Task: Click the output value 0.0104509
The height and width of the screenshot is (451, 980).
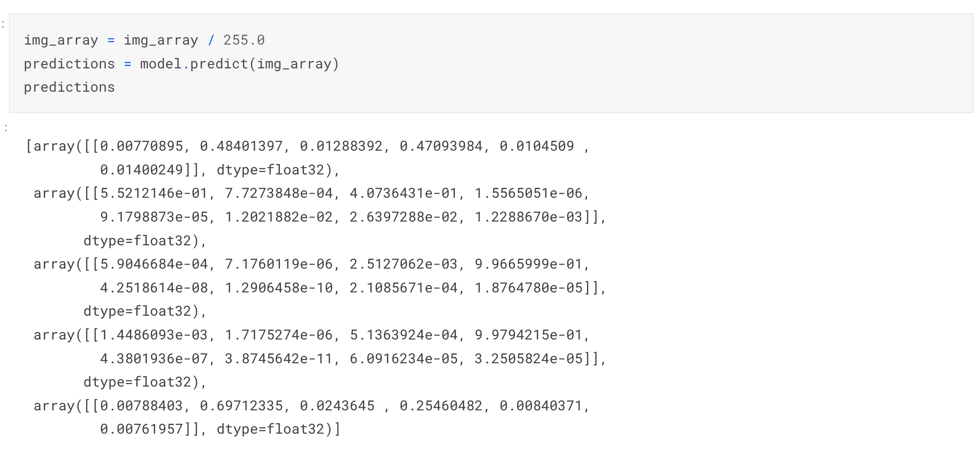Action: click(537, 146)
